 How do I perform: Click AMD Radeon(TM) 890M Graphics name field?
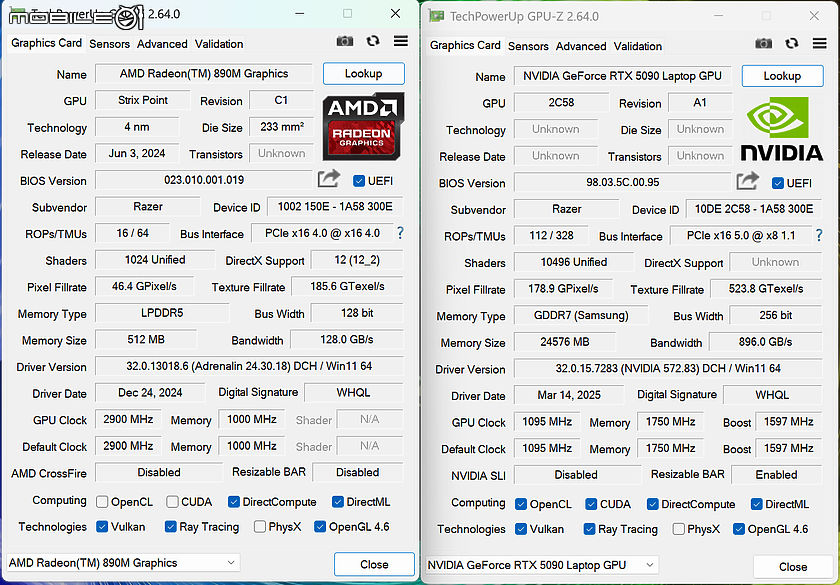[204, 73]
